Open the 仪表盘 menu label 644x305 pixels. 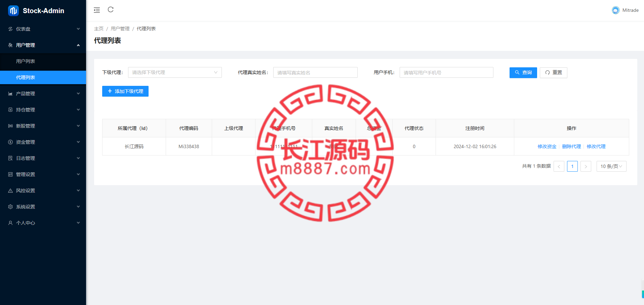23,29
